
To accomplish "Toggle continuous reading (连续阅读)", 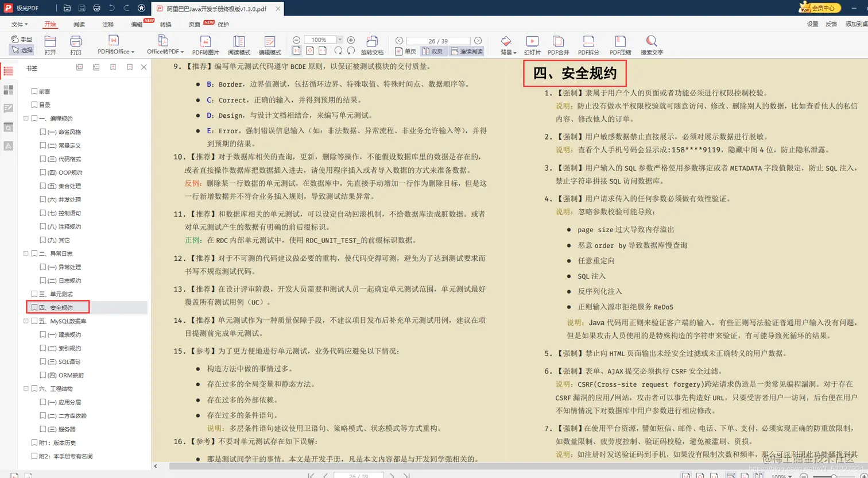I will [466, 51].
